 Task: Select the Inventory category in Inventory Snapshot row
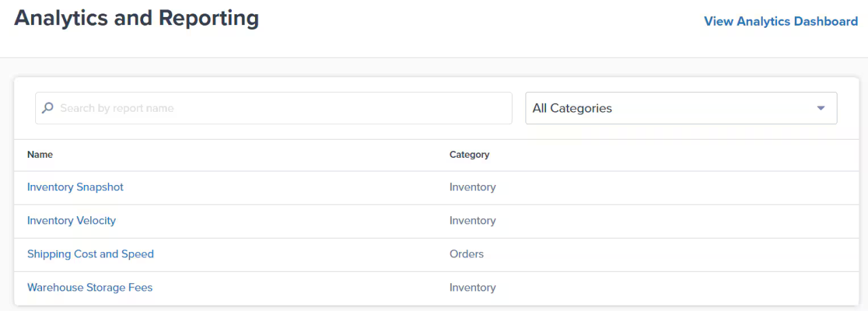point(473,187)
